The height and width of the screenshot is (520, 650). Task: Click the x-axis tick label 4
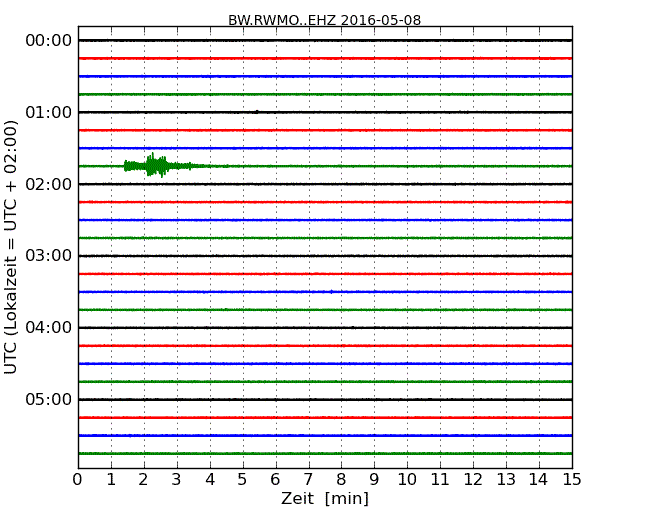click(x=210, y=480)
